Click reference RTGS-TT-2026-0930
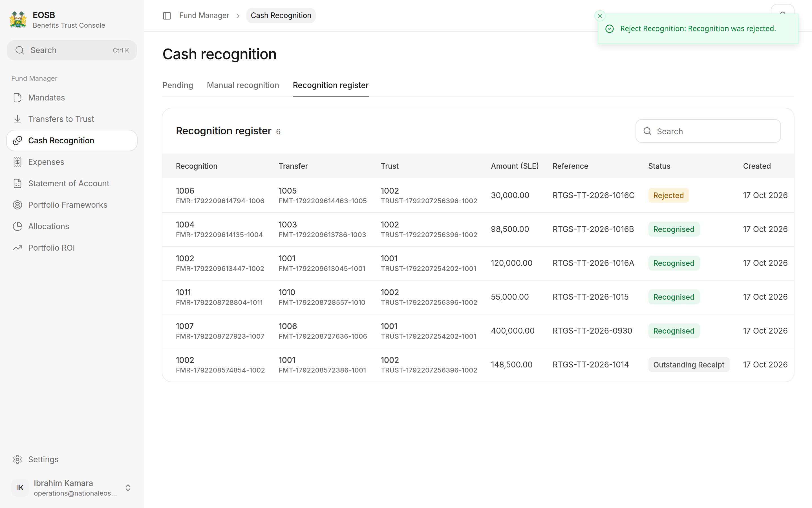The height and width of the screenshot is (508, 812). (592, 331)
